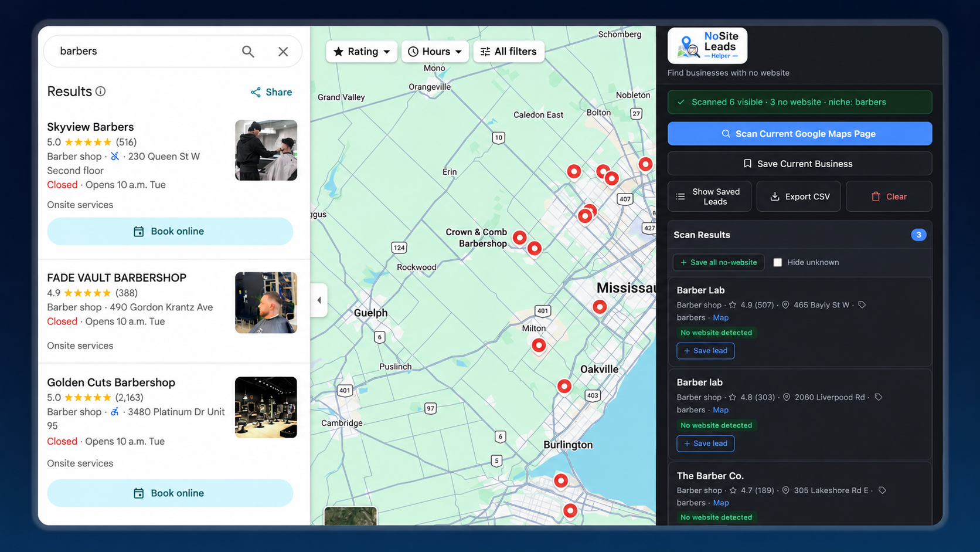Toggle Hide unknown checkbox

[x=778, y=262]
